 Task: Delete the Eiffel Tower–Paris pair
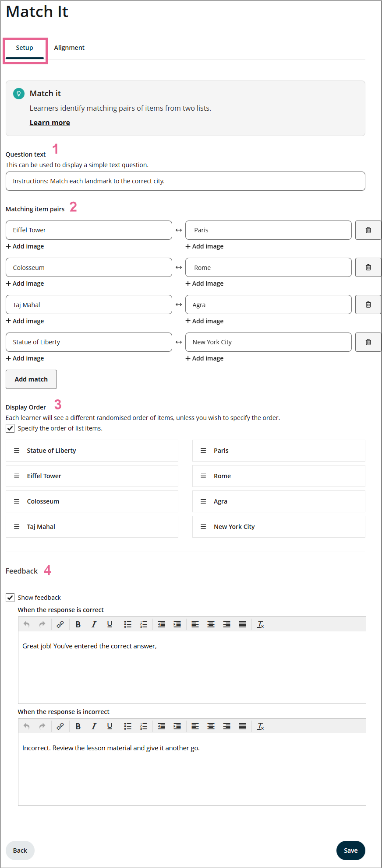click(x=368, y=230)
